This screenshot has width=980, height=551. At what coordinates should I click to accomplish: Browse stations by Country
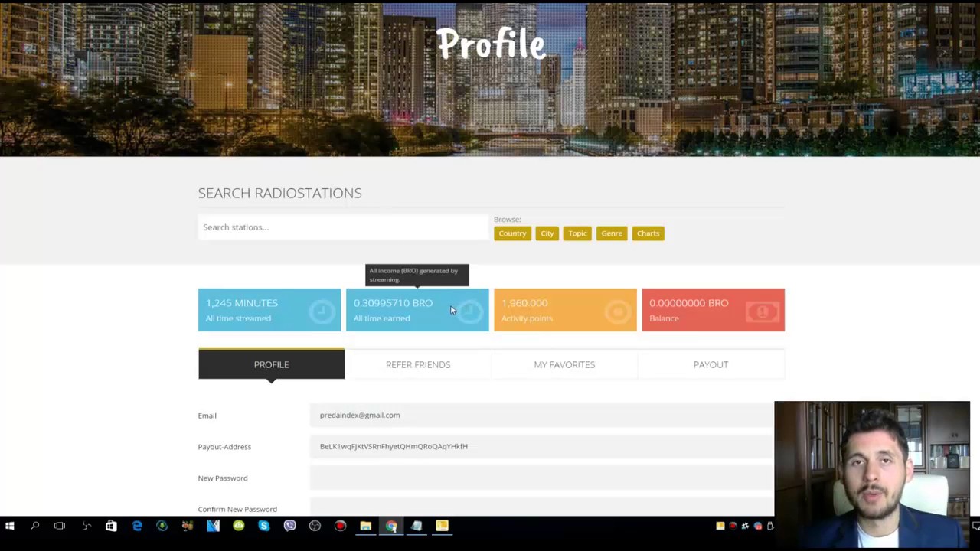(512, 233)
